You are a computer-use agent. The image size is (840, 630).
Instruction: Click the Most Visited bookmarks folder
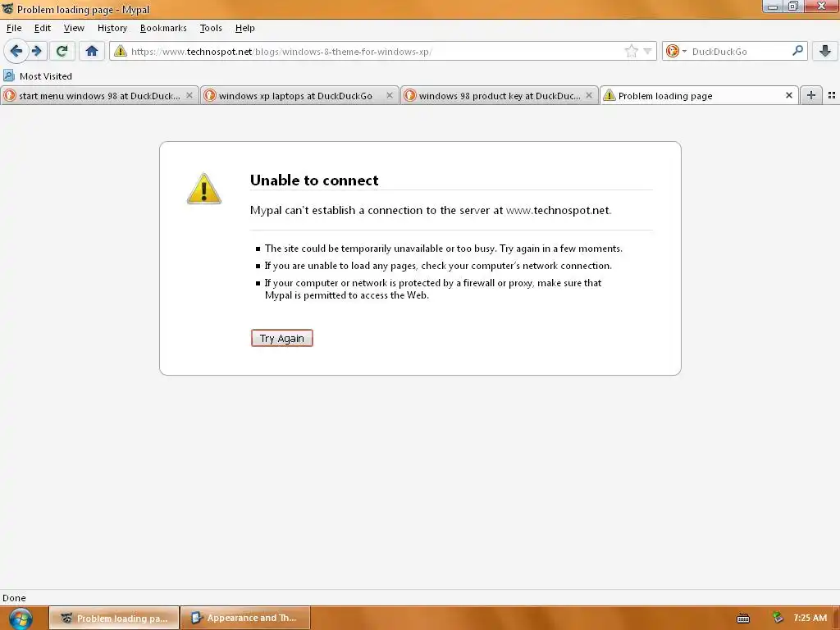pyautogui.click(x=38, y=76)
